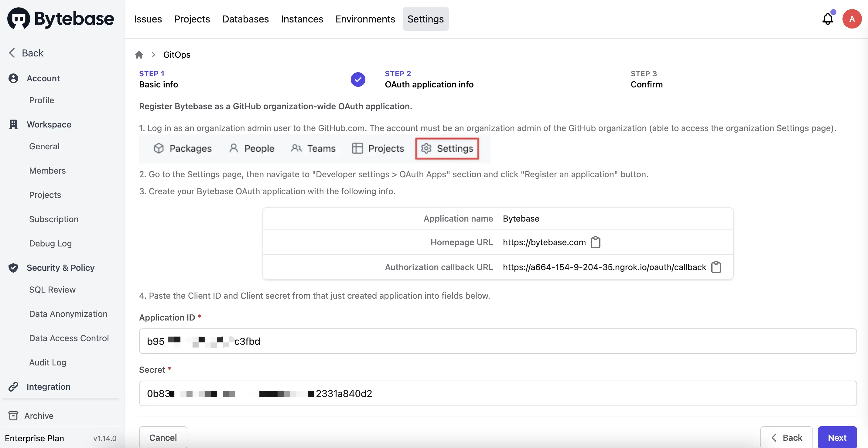
Task: Click the home breadcrumb icon
Action: click(x=139, y=55)
